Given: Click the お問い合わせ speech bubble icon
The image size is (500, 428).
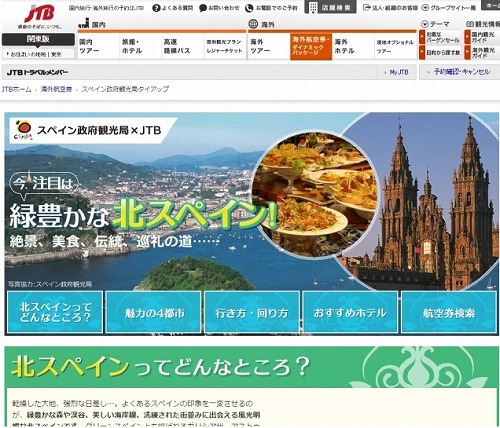Looking at the screenshot, I should point(203,8).
